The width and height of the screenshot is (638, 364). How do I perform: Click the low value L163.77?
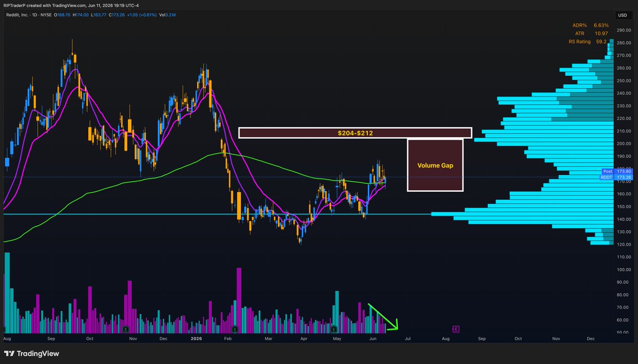tap(98, 15)
